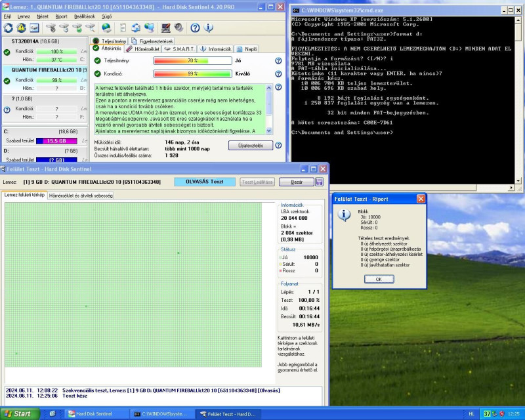The width and height of the screenshot is (525, 420).
Task: Open the Lemez menu
Action: point(24,16)
